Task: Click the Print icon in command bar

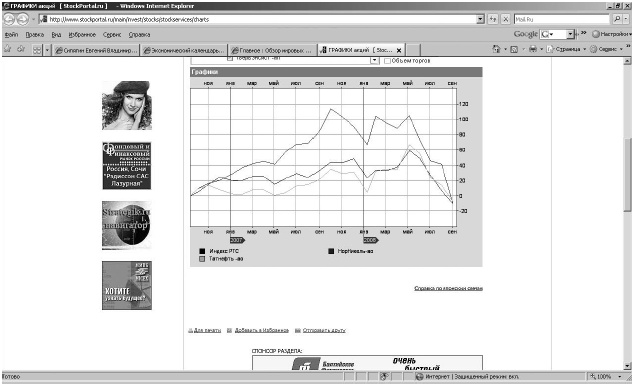Action: 533,49
